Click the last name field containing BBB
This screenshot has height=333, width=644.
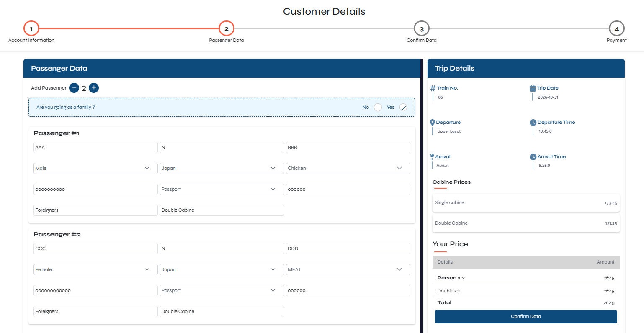click(348, 147)
